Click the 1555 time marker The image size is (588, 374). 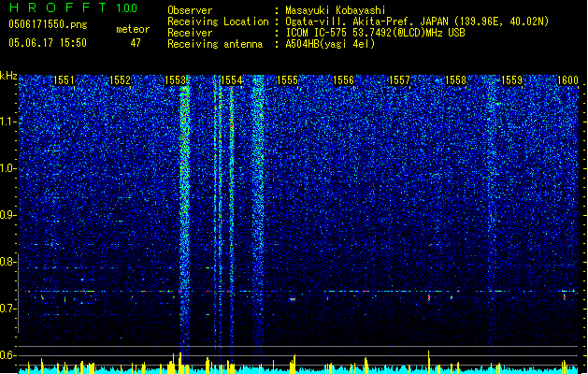pyautogui.click(x=287, y=80)
